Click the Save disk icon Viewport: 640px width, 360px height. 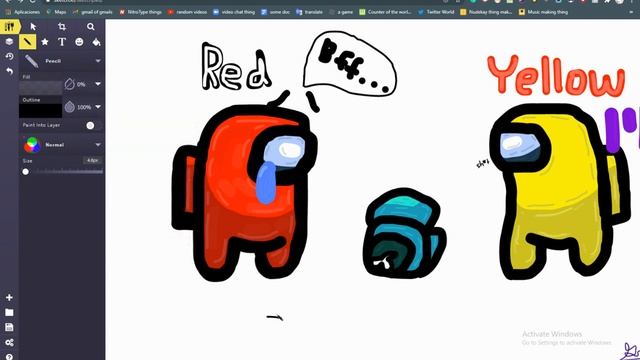click(9, 327)
